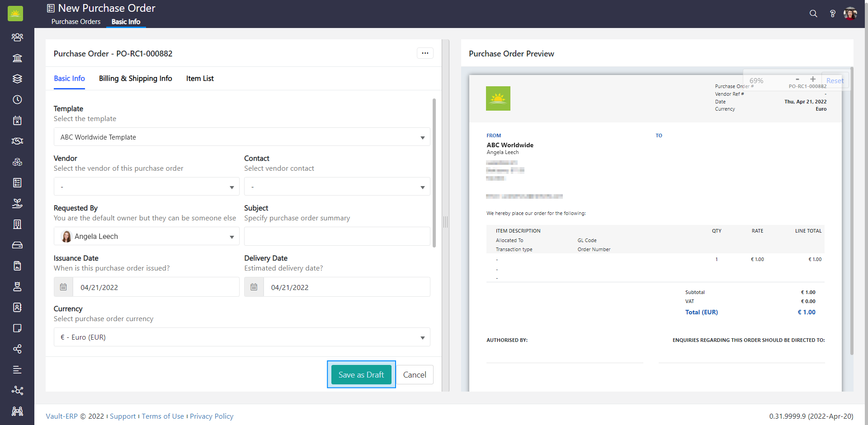Image resolution: width=868 pixels, height=425 pixels.
Task: Open the Privacy Policy link
Action: pyautogui.click(x=212, y=416)
